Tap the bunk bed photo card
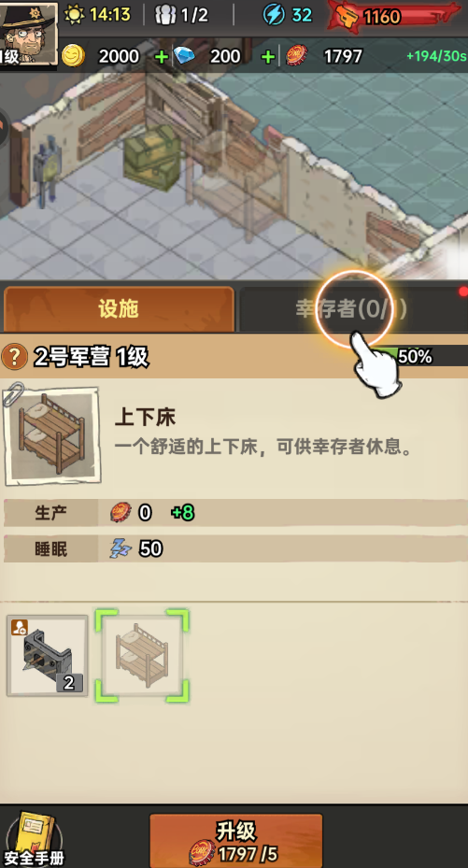The image size is (468, 868). tap(51, 435)
